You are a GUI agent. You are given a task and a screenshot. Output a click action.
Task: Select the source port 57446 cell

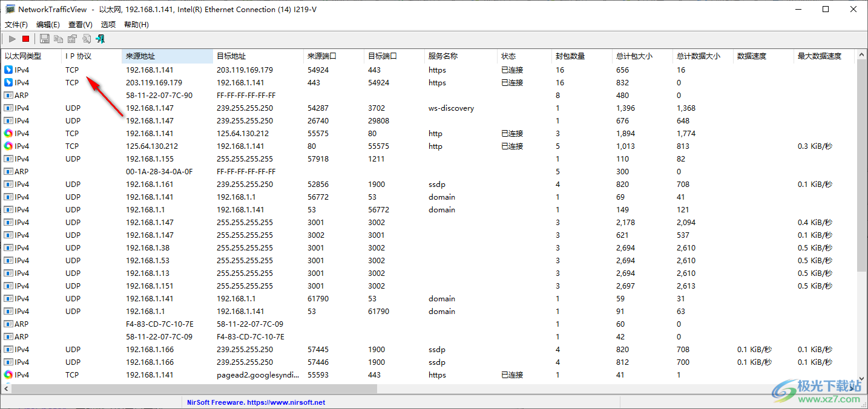point(318,362)
